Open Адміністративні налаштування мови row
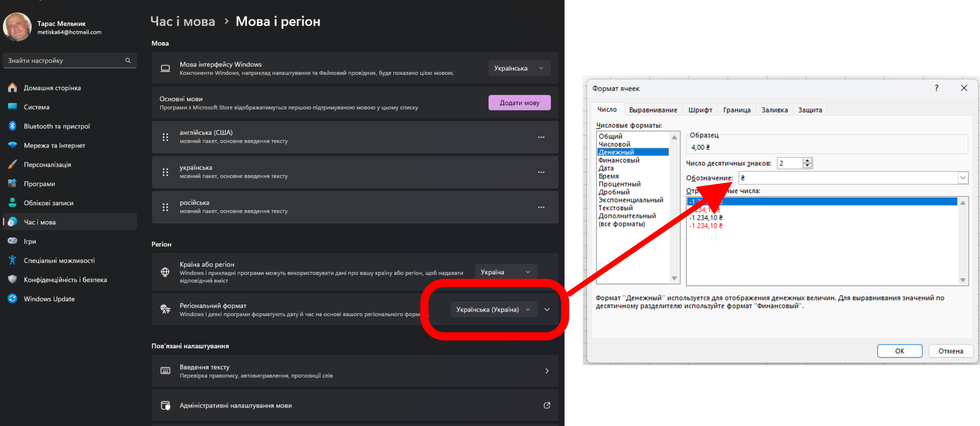This screenshot has width=980, height=426. [x=355, y=405]
